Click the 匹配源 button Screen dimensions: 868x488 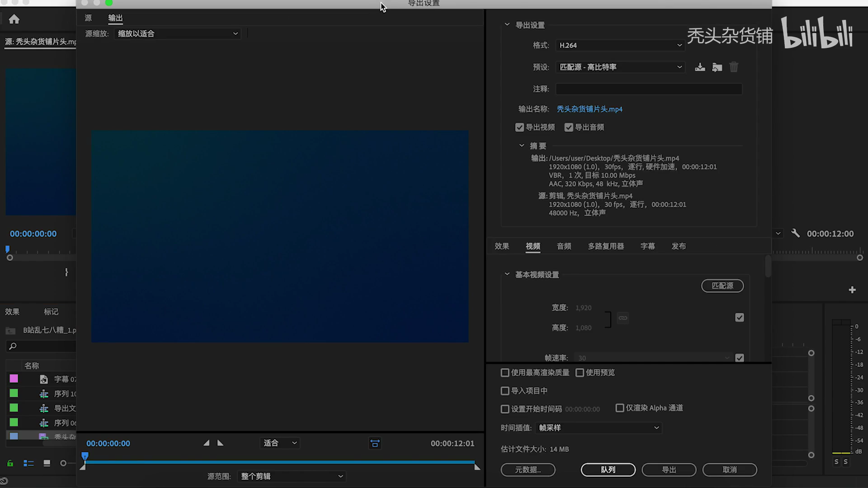pos(722,286)
